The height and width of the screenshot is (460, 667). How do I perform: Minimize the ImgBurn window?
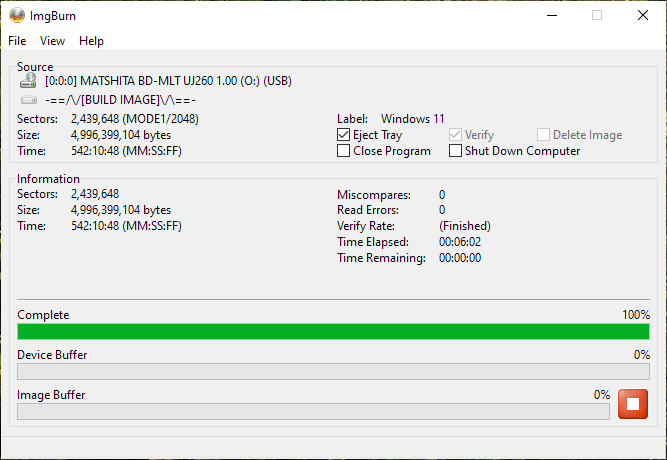(x=551, y=15)
